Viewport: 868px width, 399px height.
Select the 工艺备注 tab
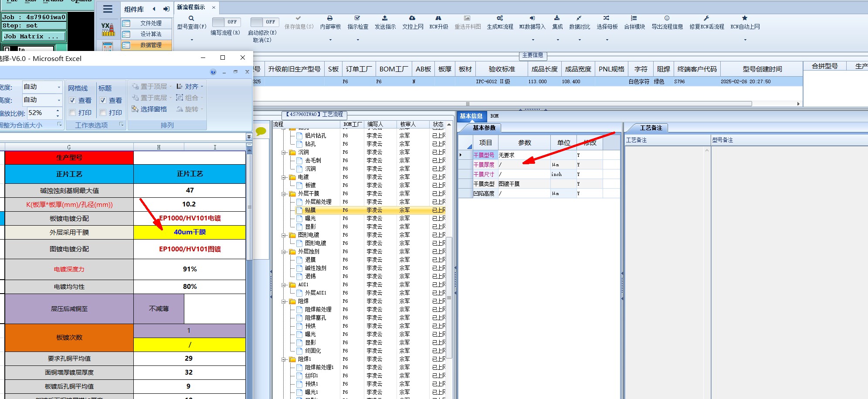pos(651,128)
